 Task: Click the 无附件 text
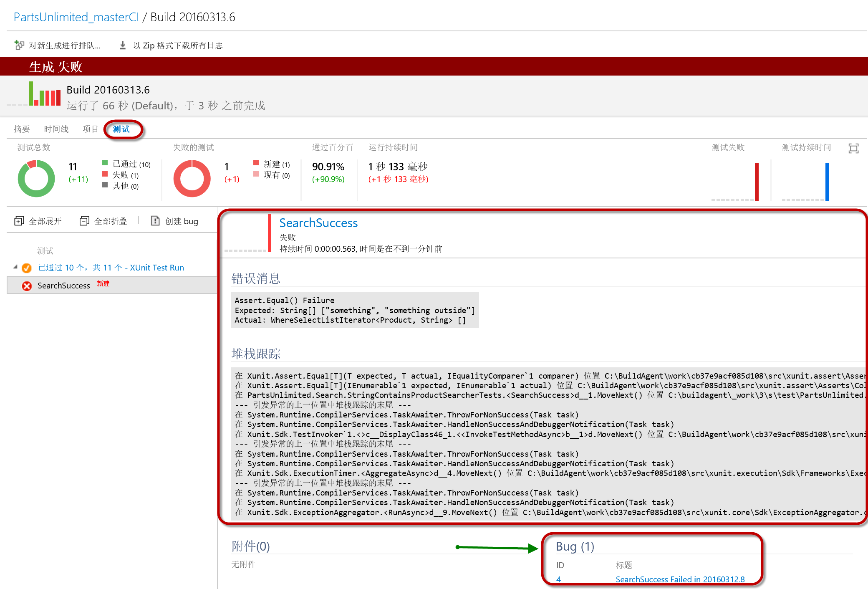(x=243, y=564)
